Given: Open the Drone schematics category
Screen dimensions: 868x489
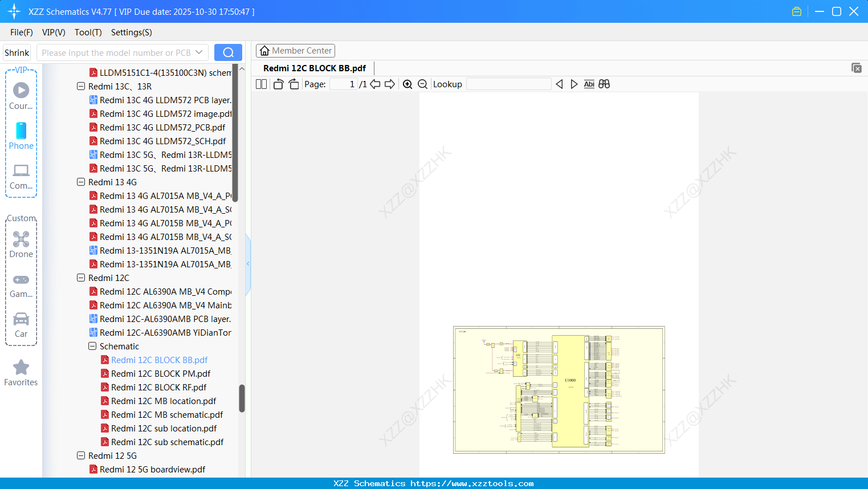Looking at the screenshot, I should click(21, 245).
